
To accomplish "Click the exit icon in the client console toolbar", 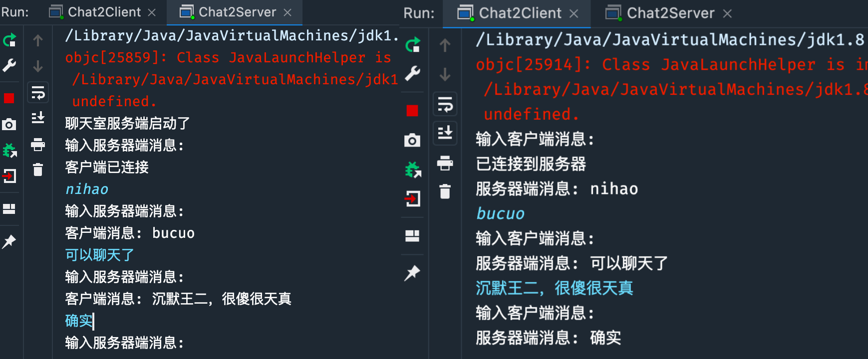I will [x=412, y=199].
